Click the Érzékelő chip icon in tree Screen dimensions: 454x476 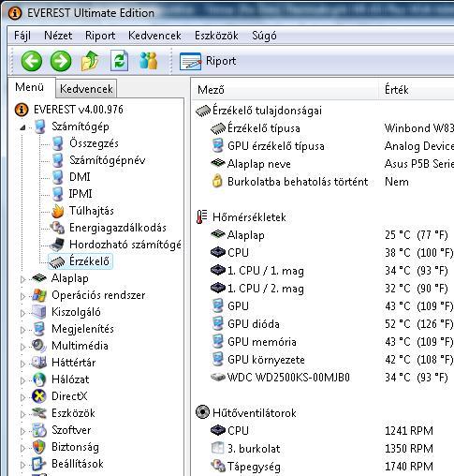[x=57, y=261]
